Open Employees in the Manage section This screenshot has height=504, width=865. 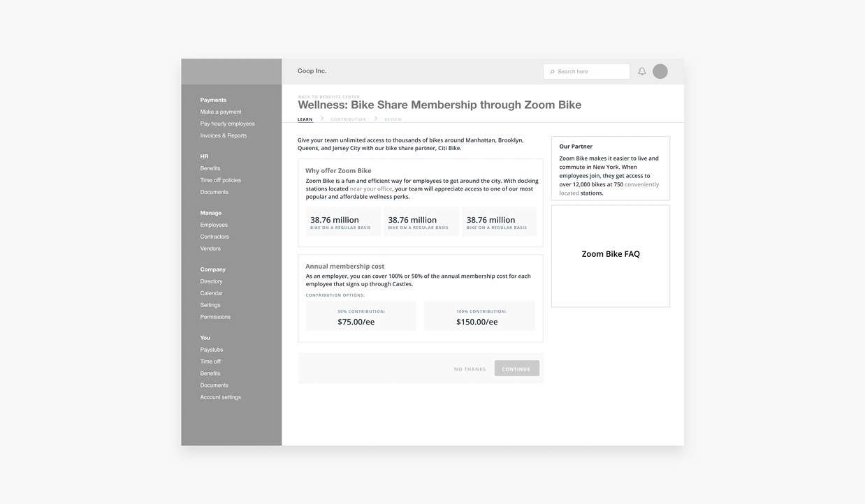[x=214, y=225]
